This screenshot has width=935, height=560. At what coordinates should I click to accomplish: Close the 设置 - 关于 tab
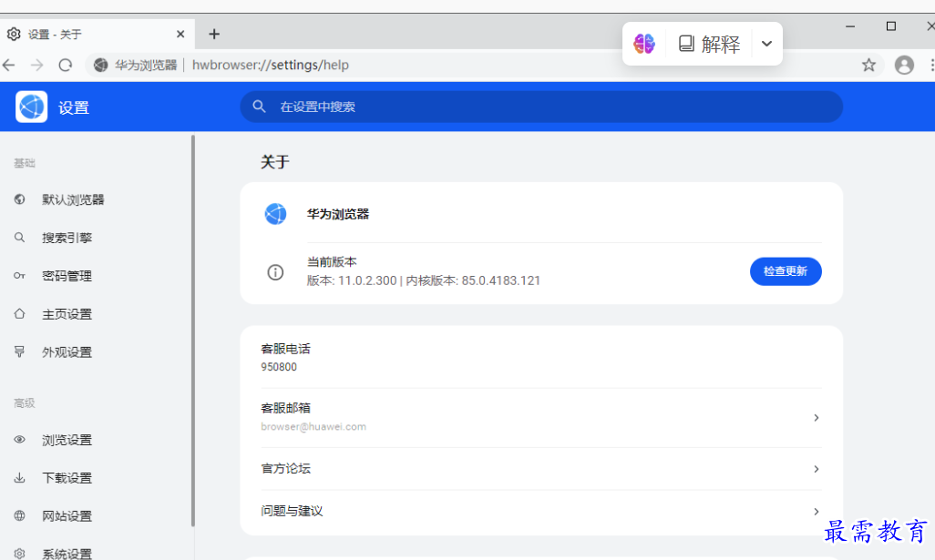tap(180, 35)
